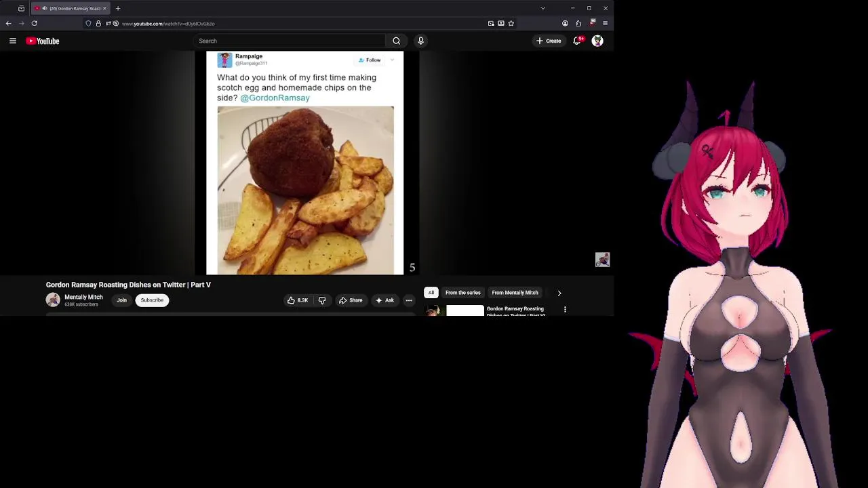
Task: Click the video title text
Action: tap(128, 285)
